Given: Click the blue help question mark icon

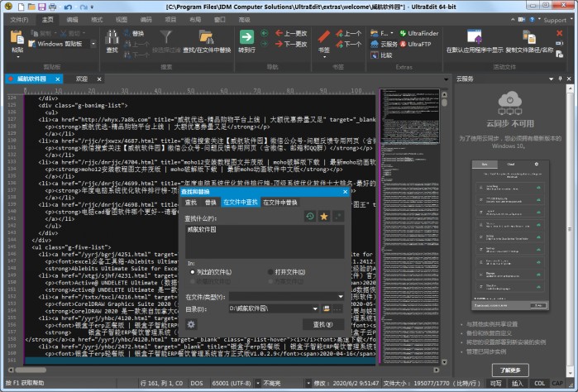Looking at the screenshot, I should (532, 20).
